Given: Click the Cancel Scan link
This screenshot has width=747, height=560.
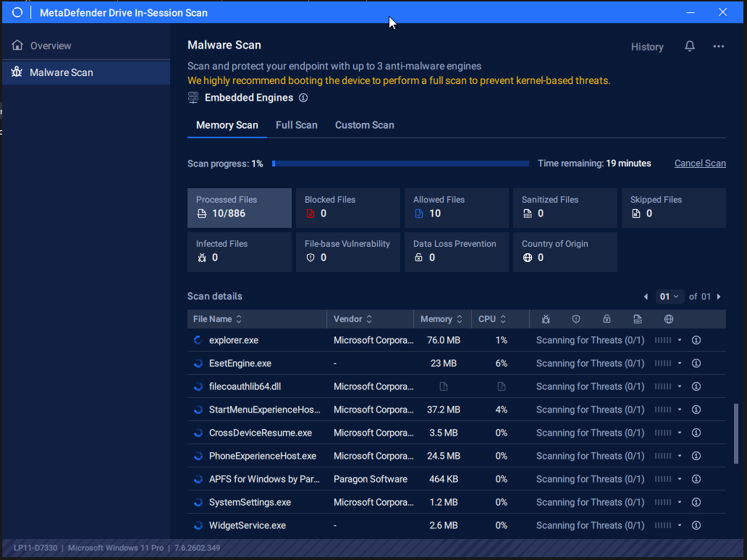Looking at the screenshot, I should point(699,164).
